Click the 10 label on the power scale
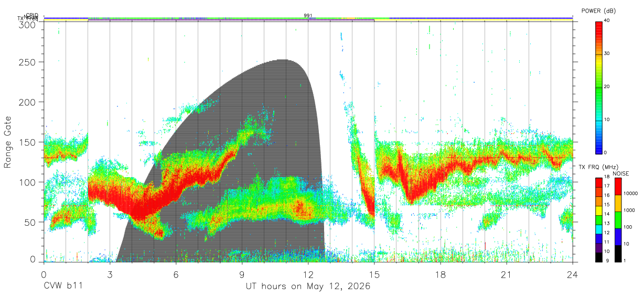Viewport: 644px width, 297px height. [x=608, y=119]
